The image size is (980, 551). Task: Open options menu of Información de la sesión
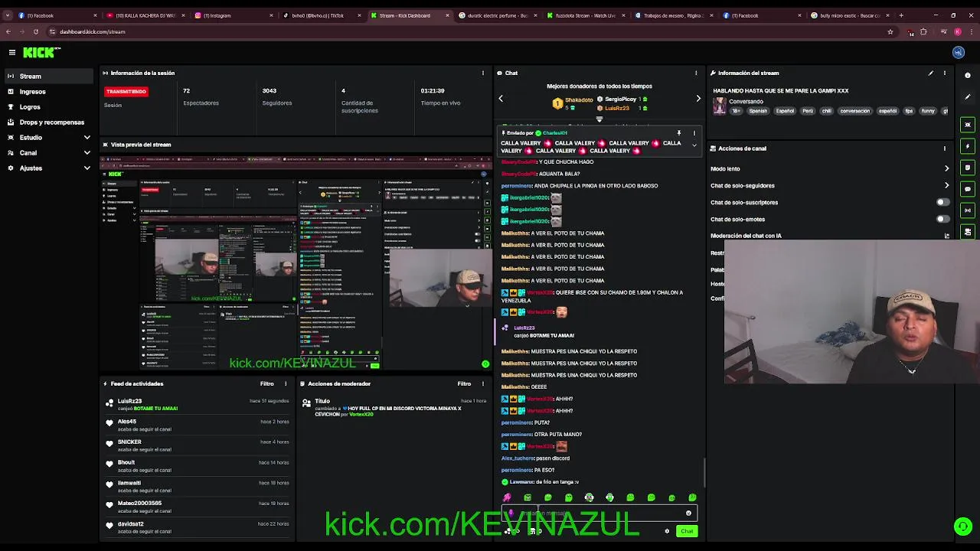pyautogui.click(x=482, y=73)
